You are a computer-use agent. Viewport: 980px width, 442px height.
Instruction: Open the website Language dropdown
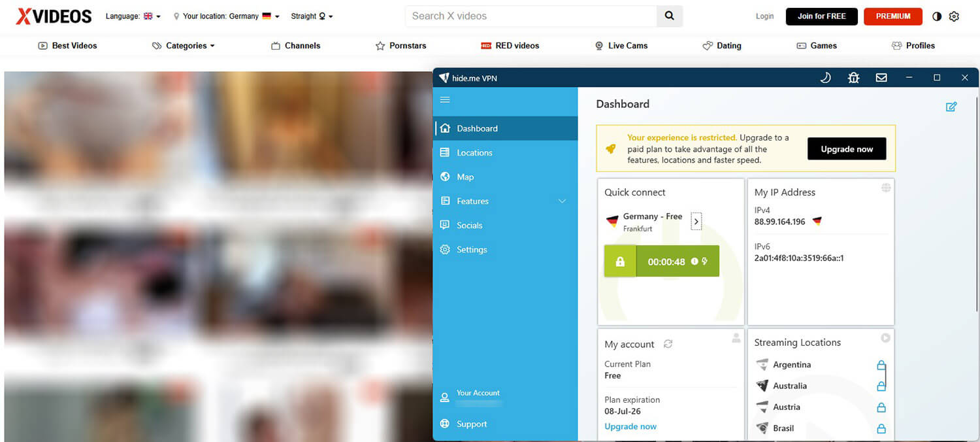click(x=133, y=16)
